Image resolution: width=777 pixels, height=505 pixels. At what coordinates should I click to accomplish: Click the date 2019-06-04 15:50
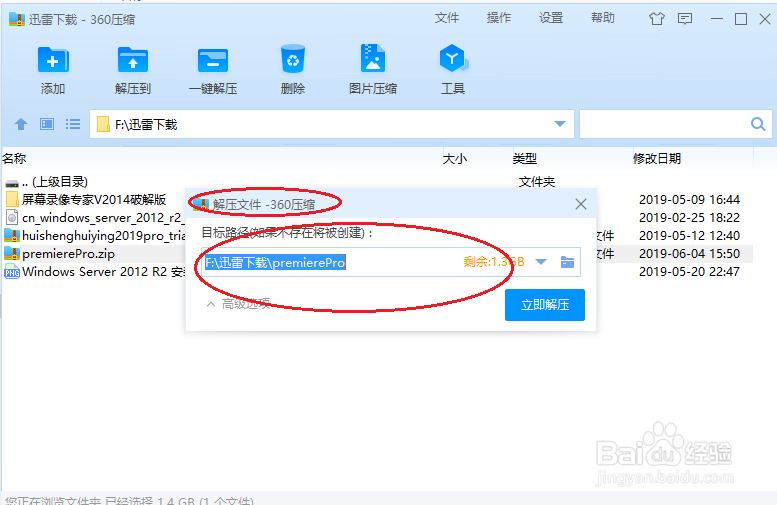689,254
